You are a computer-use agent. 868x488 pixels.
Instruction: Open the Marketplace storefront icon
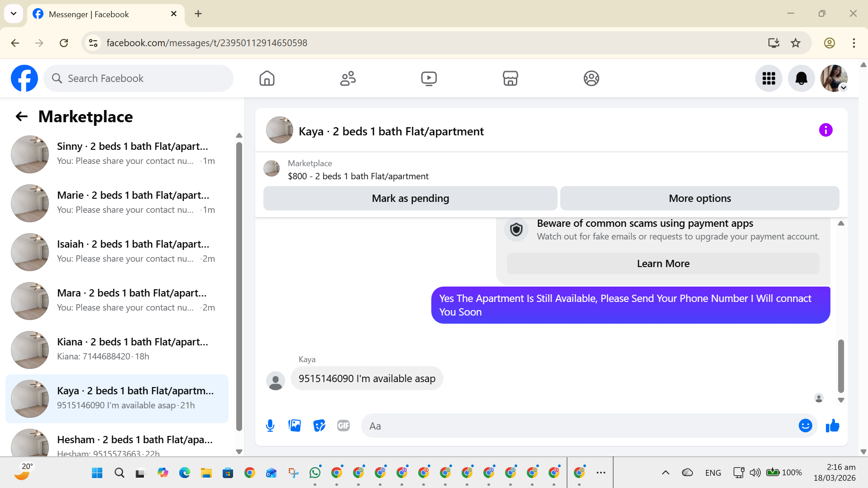[510, 78]
